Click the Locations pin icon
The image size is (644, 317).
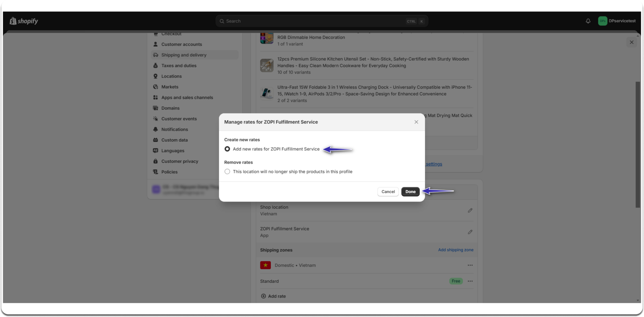pyautogui.click(x=155, y=76)
